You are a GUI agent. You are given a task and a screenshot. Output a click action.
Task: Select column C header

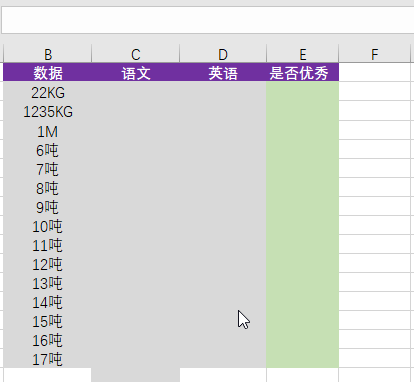[135, 54]
